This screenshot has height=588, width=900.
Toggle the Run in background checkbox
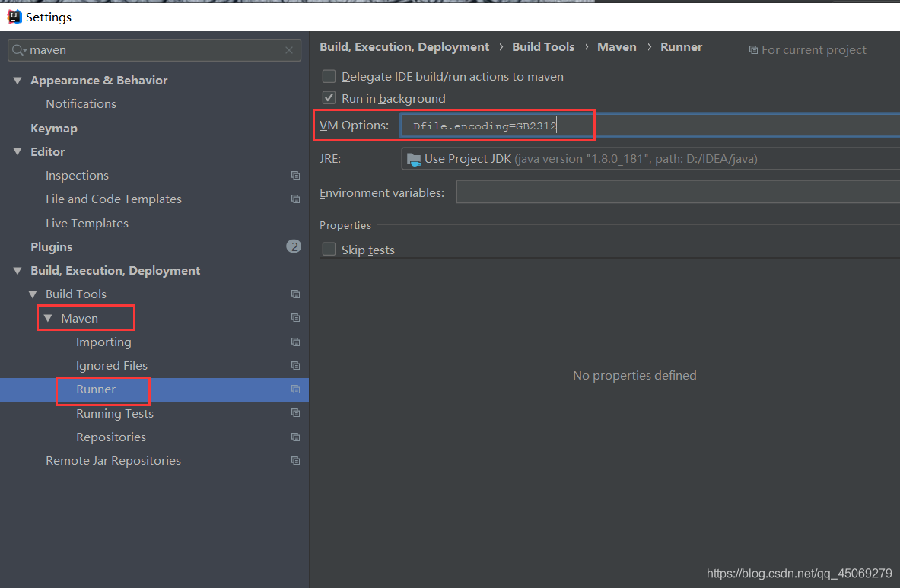[x=329, y=98]
